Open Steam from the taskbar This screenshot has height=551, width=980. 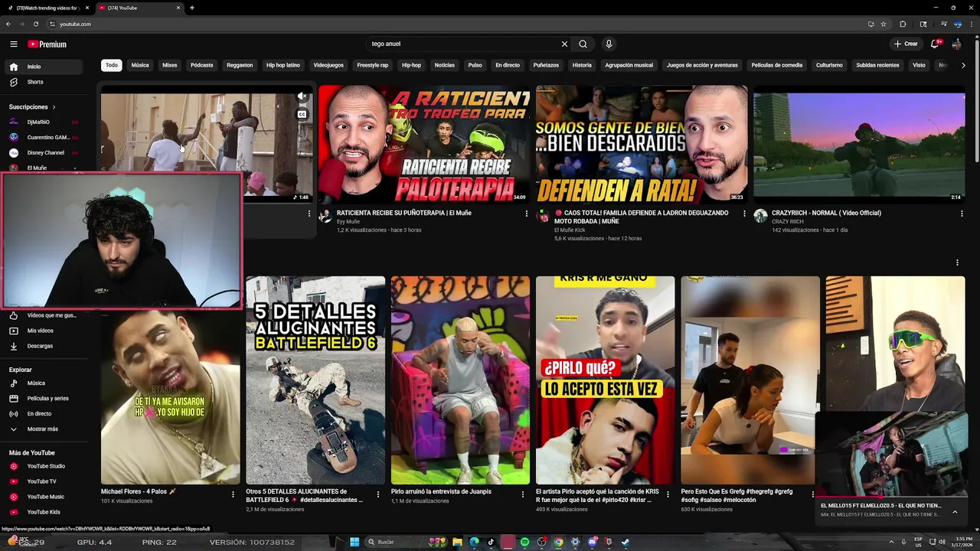pos(626,542)
